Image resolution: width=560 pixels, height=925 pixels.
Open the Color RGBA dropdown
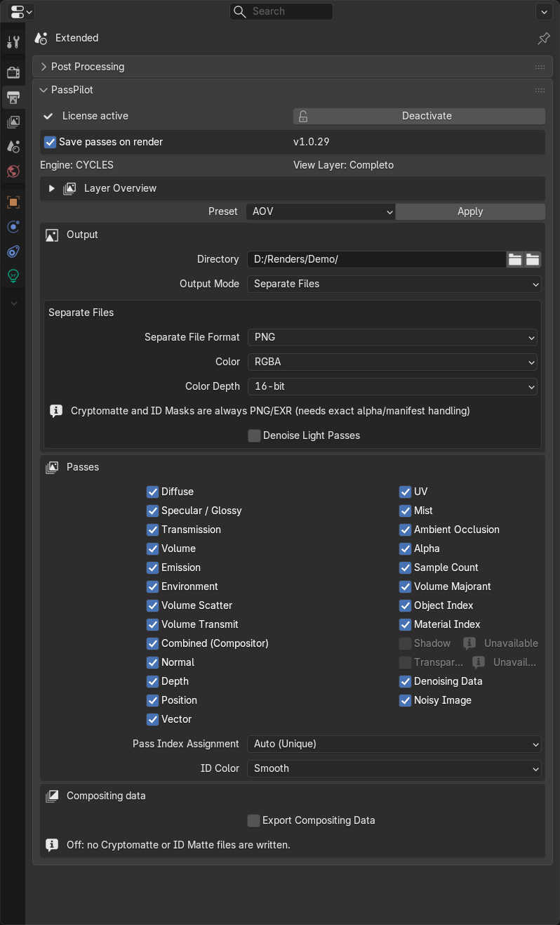click(x=392, y=362)
